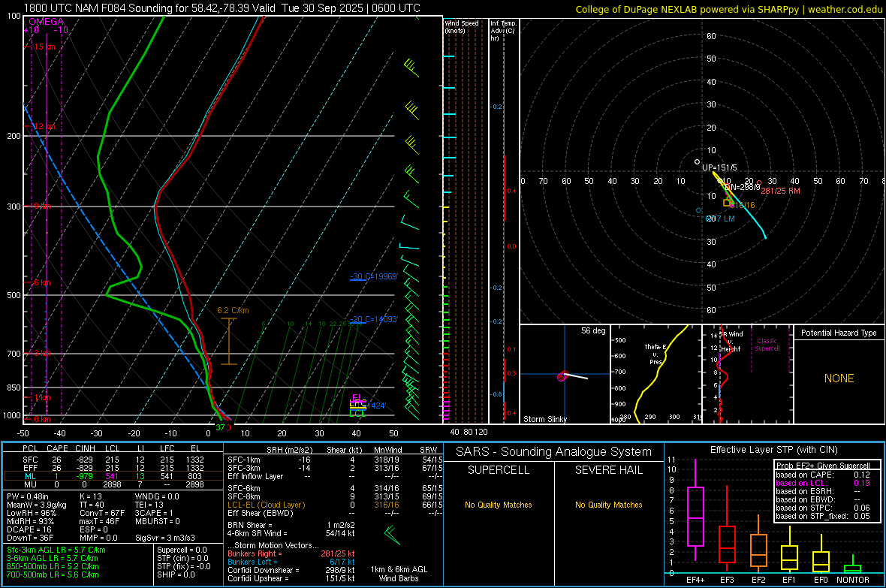Viewport: 886px width, 588px height.
Task: Click the '12 km' height marker
Action: pyautogui.click(x=44, y=127)
